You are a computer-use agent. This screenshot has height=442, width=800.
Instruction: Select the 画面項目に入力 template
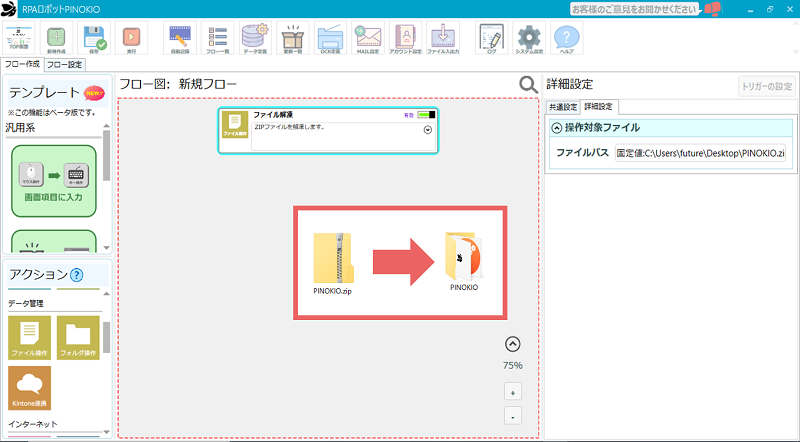click(x=54, y=181)
